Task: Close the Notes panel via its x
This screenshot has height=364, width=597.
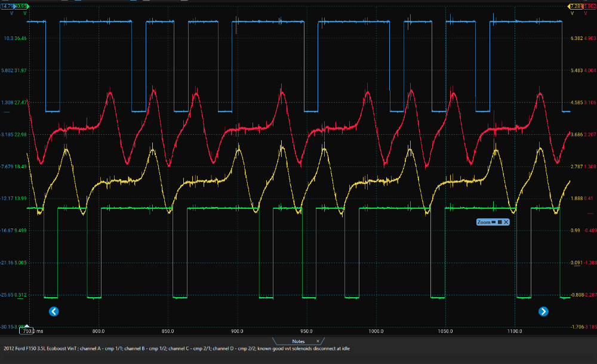Action: [x=316, y=341]
